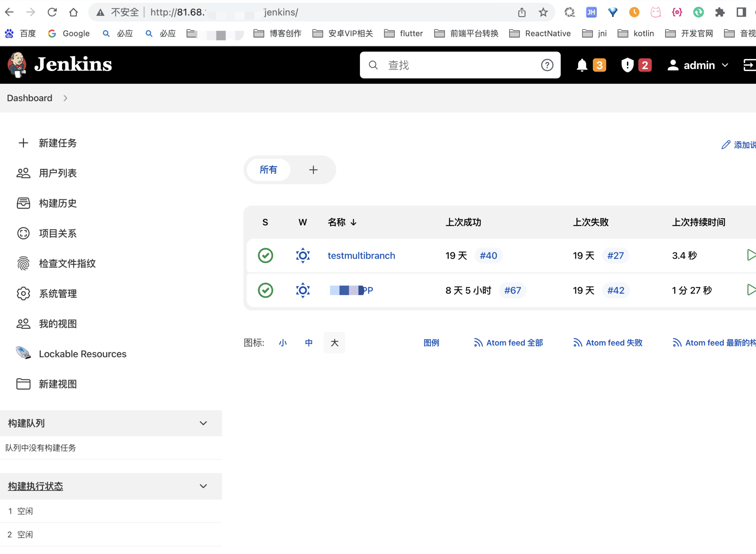756x554 pixels.
Task: Open the Google bookmark
Action: (69, 33)
